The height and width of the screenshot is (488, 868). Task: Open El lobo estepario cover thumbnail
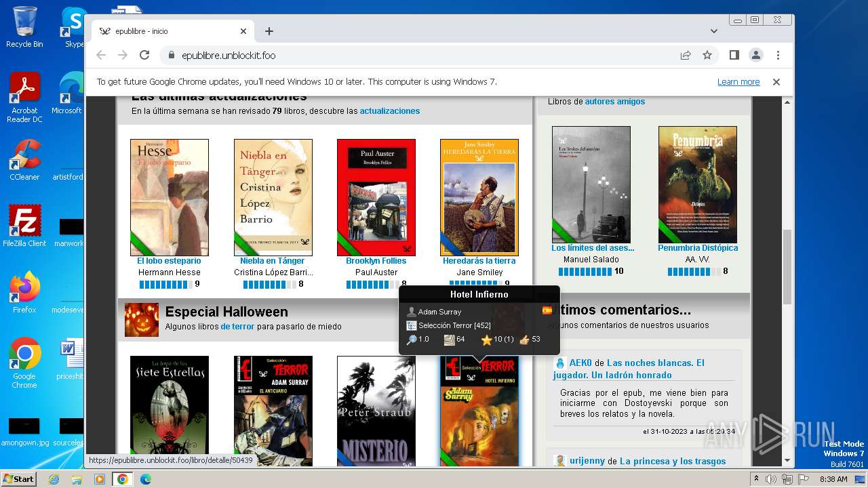[x=170, y=197]
